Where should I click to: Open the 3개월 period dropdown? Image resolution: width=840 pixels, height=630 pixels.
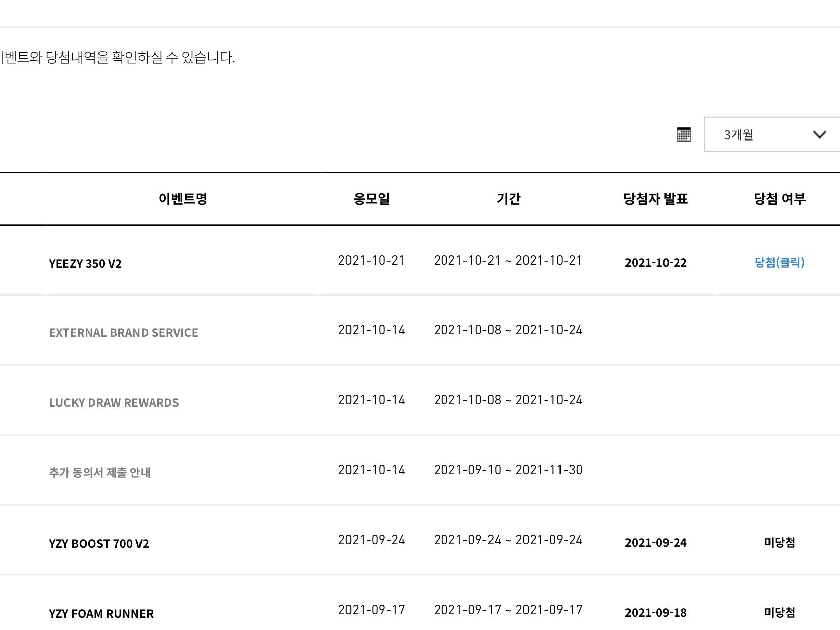(761, 134)
